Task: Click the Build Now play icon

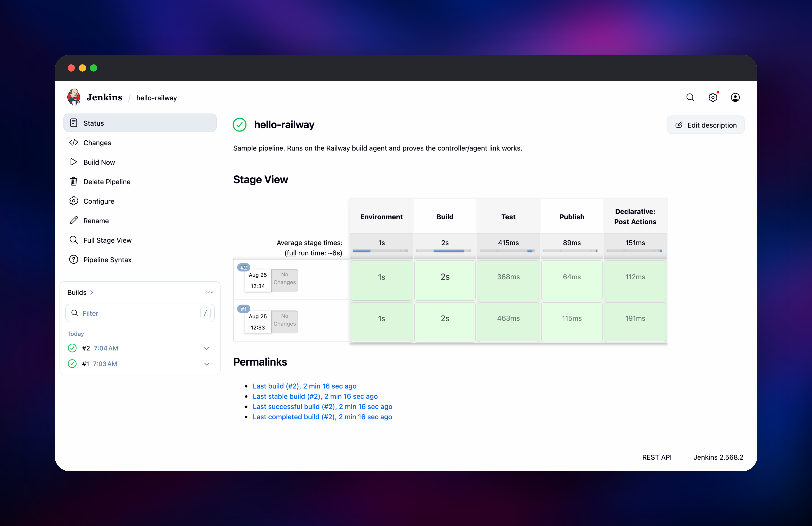Action: [x=74, y=162]
